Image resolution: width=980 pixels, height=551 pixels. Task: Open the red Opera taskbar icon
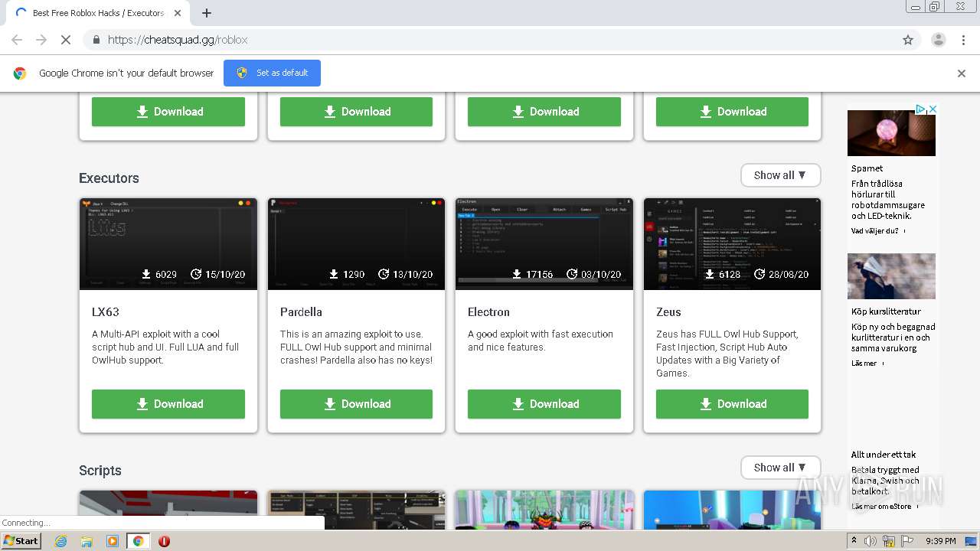pyautogui.click(x=164, y=541)
